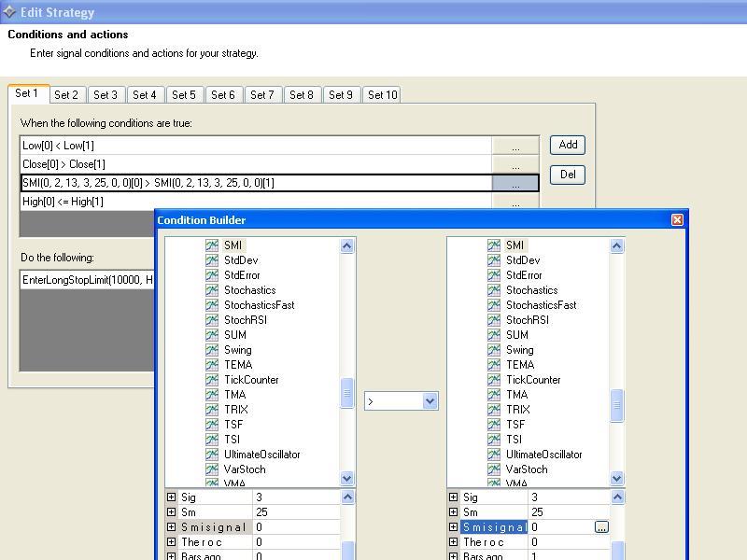Click the StochasticsFast icon in left list

point(212,305)
